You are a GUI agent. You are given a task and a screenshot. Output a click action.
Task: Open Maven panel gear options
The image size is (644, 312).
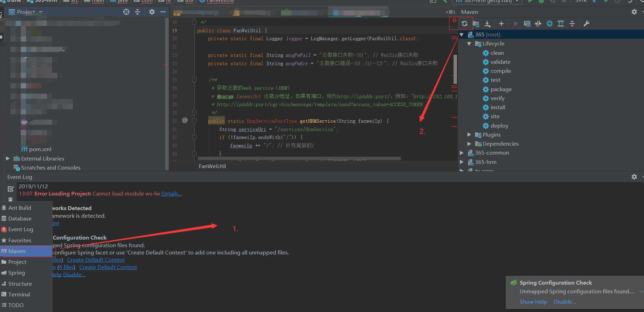tap(634, 12)
